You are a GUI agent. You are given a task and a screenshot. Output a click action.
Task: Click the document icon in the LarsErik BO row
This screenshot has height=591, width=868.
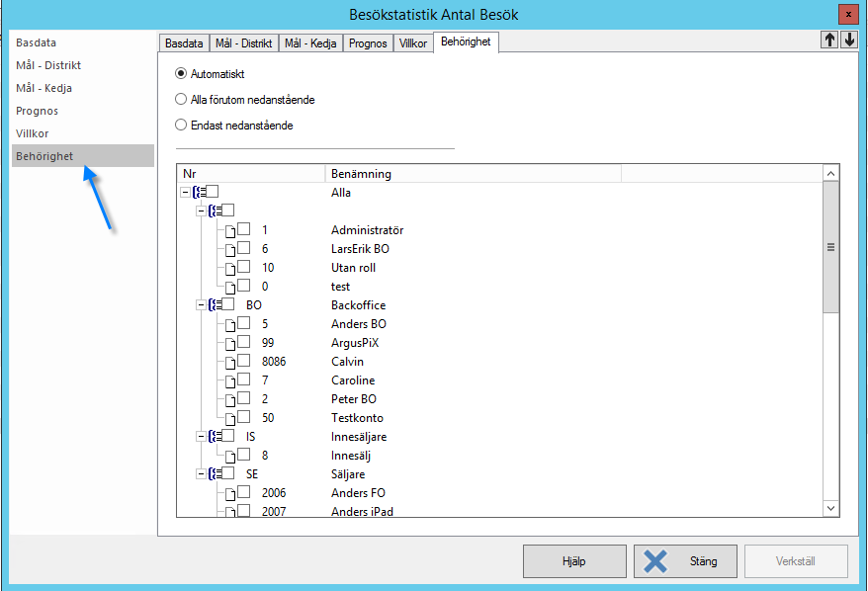pyautogui.click(x=230, y=250)
